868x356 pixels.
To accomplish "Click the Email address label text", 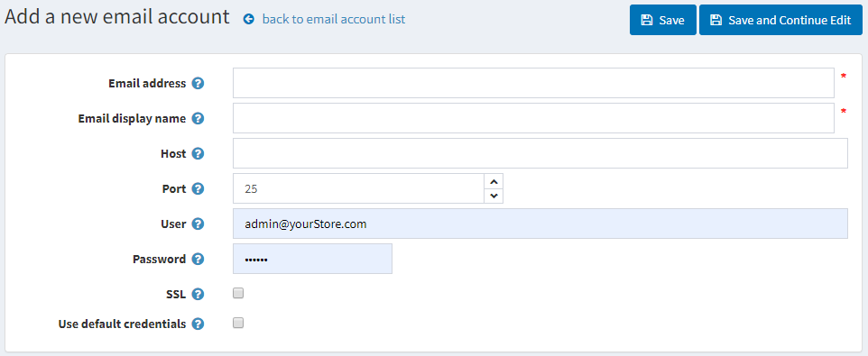I will [x=147, y=84].
